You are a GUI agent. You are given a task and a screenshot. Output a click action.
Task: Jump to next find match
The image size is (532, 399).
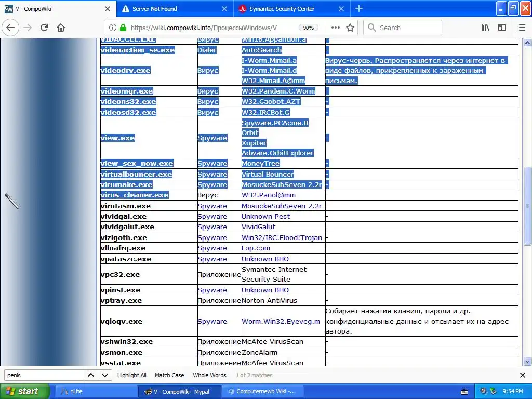coord(105,375)
